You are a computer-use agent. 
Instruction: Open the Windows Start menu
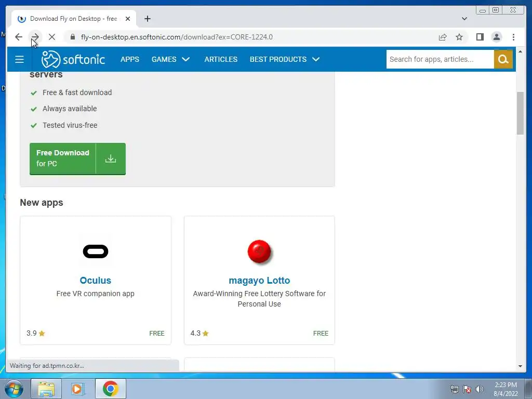[x=14, y=389]
